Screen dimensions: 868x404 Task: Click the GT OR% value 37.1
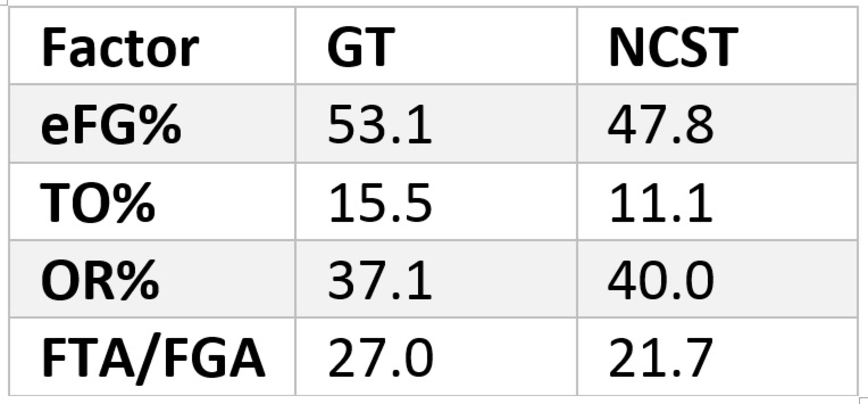(x=380, y=279)
